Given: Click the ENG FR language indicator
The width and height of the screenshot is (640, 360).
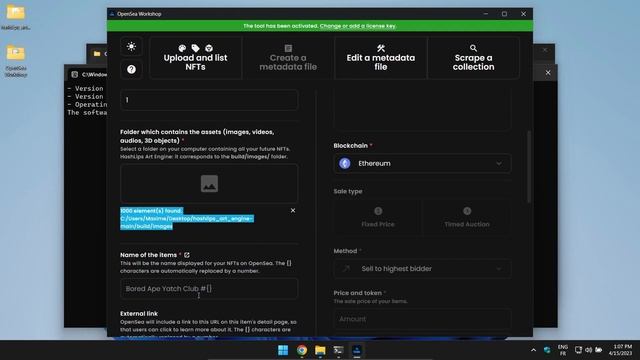Looking at the screenshot, I should (563, 350).
